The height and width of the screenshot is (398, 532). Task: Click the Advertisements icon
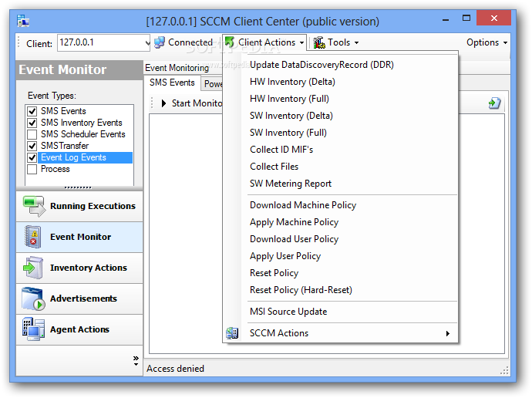33,298
